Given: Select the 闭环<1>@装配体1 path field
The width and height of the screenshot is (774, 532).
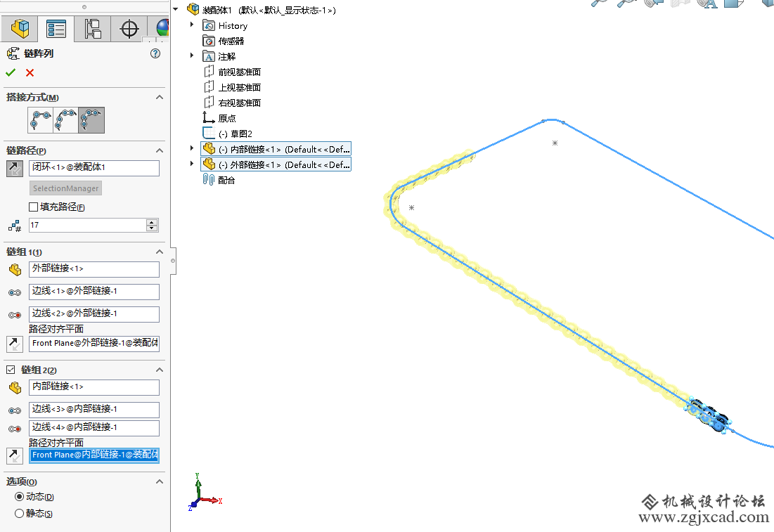Looking at the screenshot, I should pos(93,168).
